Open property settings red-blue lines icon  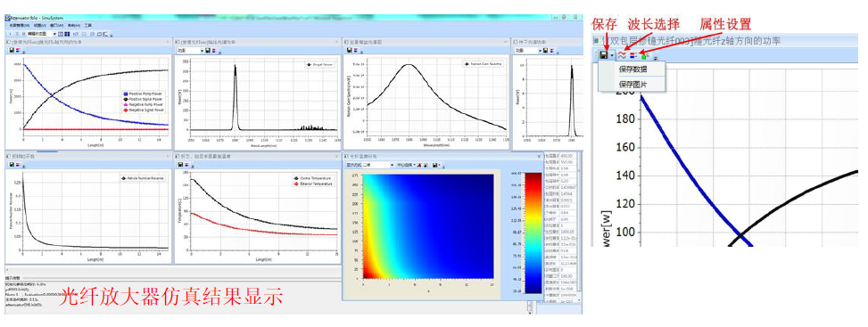[633, 55]
